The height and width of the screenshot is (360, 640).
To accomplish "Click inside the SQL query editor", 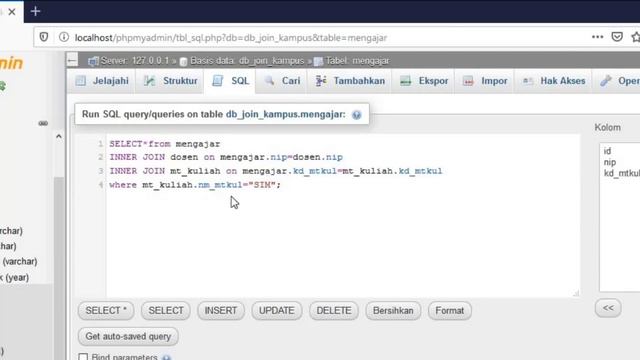I will tap(343, 216).
